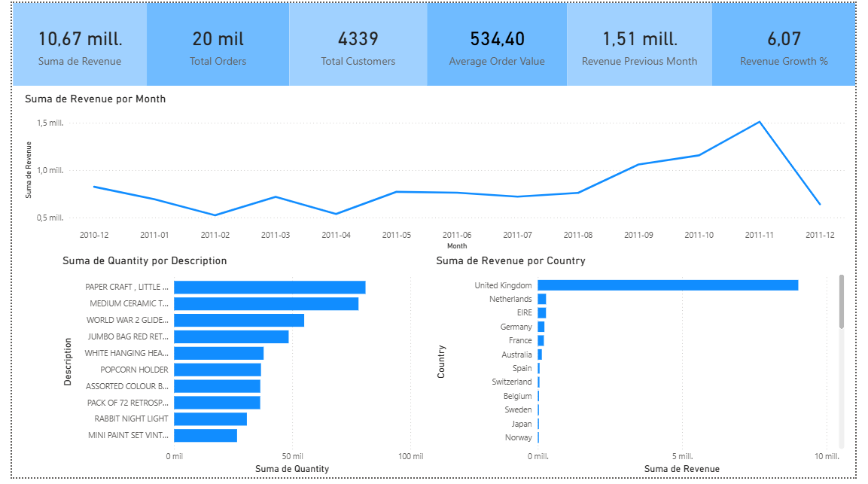
Task: Select the PAPER CRAFT, LITTLE bar
Action: pos(270,287)
